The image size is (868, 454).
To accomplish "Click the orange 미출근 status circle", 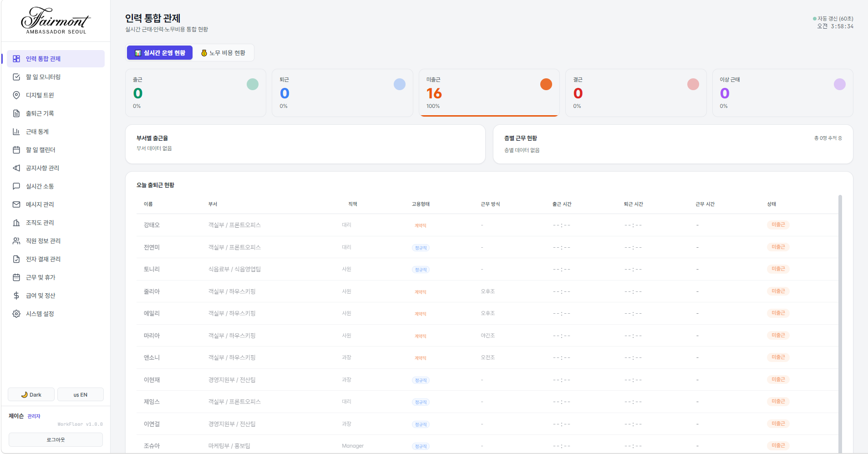I will (x=546, y=84).
